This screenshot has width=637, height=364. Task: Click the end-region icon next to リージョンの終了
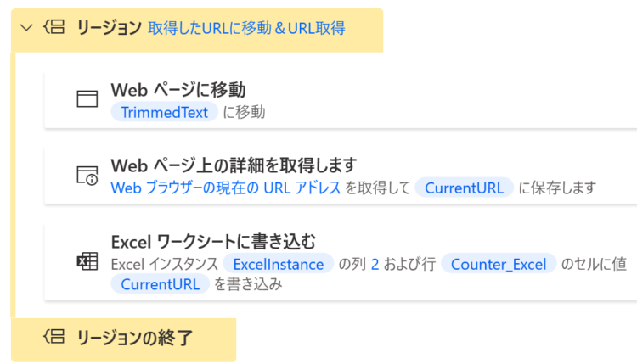click(x=54, y=337)
